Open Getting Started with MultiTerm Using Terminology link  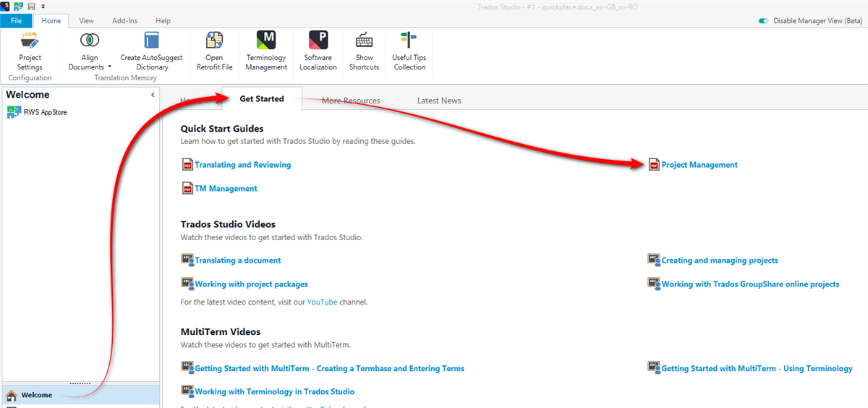(x=757, y=368)
